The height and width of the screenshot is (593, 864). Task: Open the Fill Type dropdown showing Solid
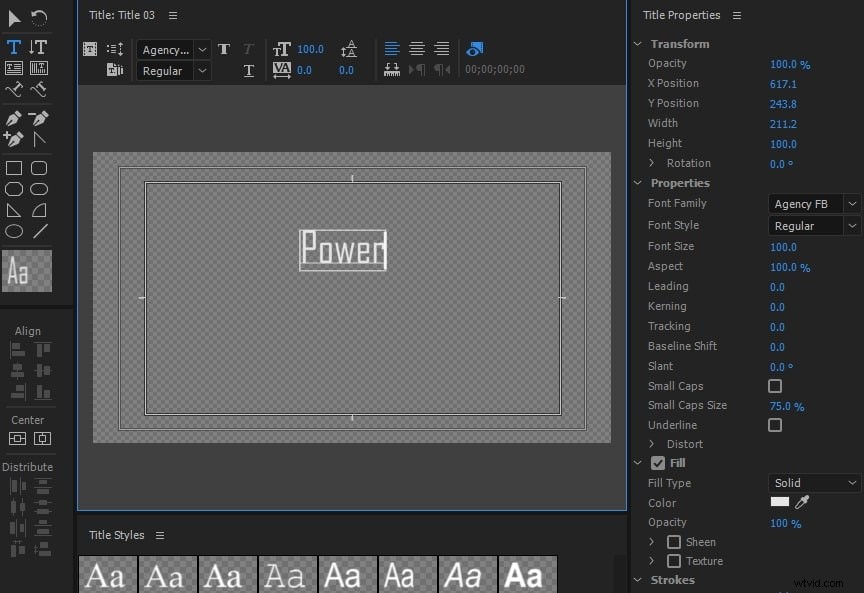[812, 482]
